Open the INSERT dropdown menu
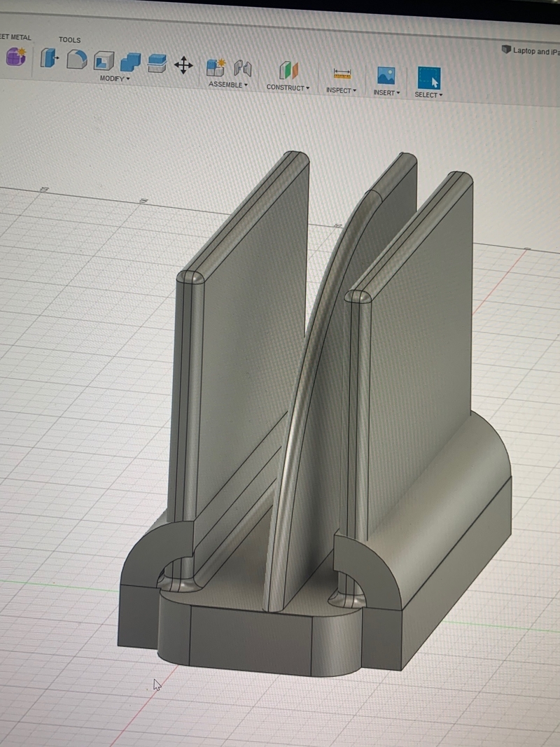 click(x=386, y=92)
